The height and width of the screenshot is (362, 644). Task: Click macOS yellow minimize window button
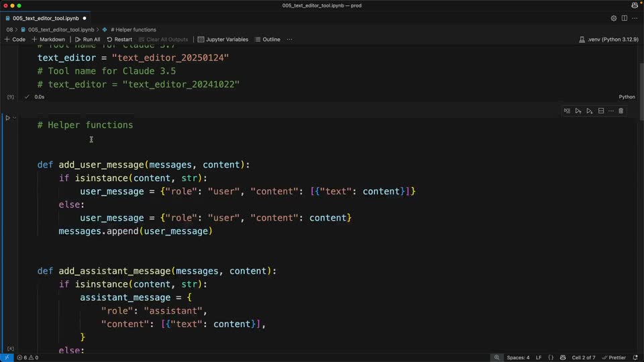tap(12, 6)
